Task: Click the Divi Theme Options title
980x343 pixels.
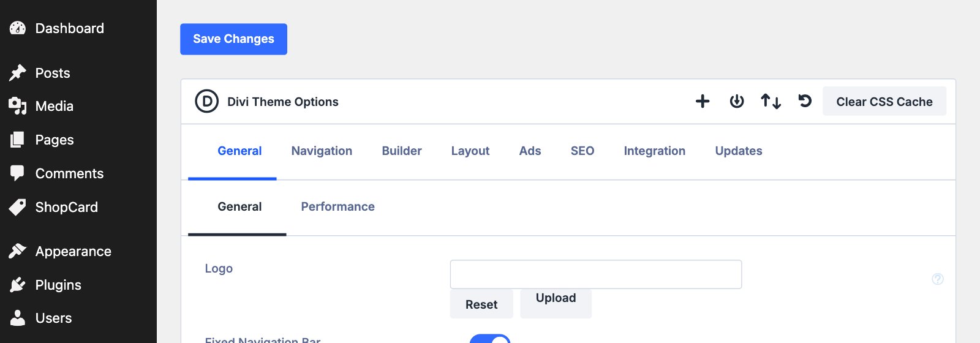Action: click(283, 102)
